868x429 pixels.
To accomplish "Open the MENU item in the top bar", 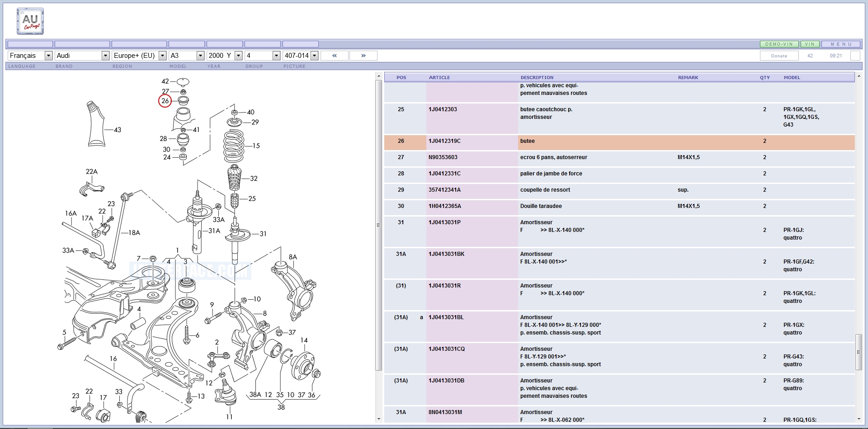I will [x=840, y=44].
